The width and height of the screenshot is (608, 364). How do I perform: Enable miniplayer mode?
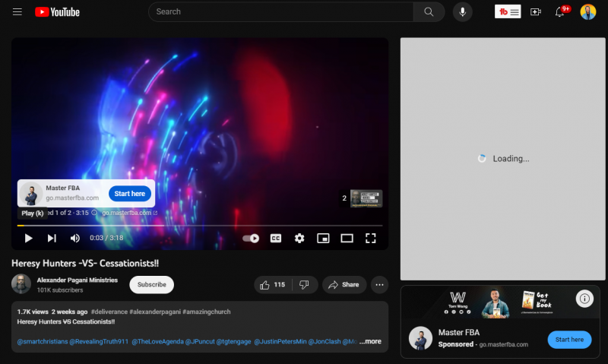(x=323, y=238)
